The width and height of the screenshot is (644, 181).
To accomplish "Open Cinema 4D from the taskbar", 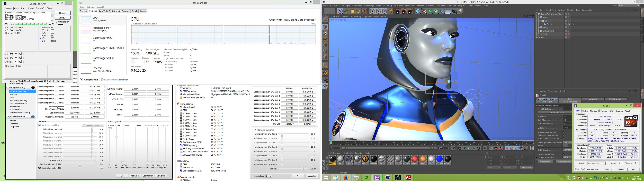I will [x=388, y=177].
